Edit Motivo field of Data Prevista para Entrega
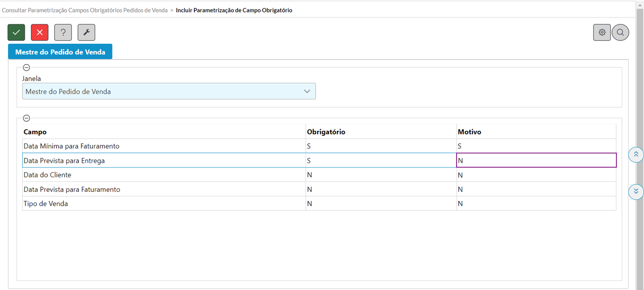Image resolution: width=644 pixels, height=290 pixels. tap(536, 160)
